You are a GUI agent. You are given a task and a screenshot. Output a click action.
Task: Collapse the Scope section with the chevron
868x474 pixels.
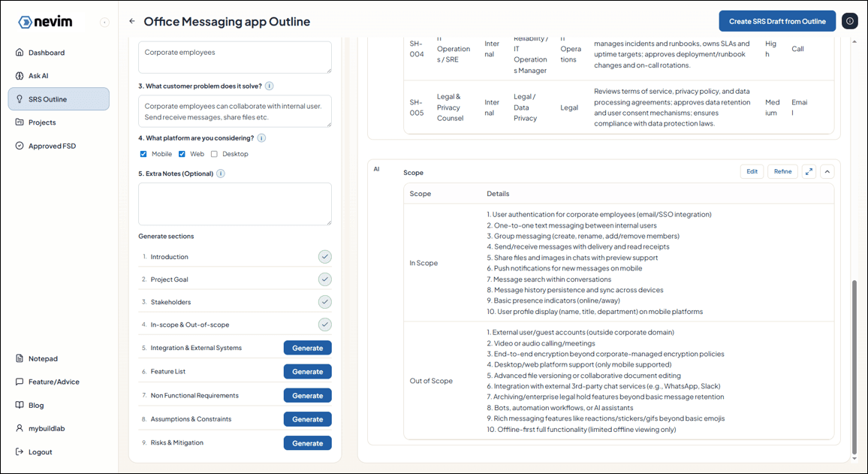pos(827,171)
